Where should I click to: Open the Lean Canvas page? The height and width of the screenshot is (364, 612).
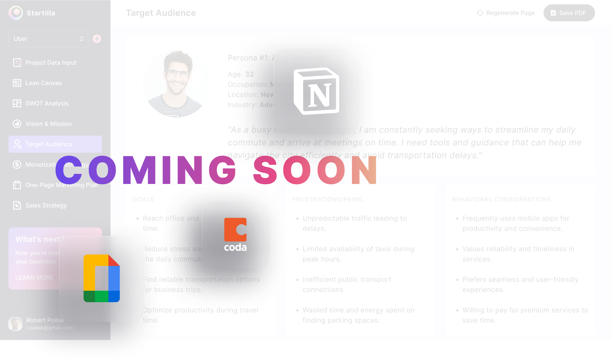pyautogui.click(x=44, y=83)
